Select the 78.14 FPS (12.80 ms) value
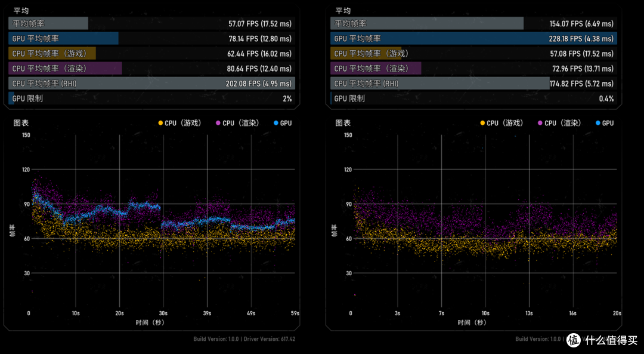644x354 pixels. coord(260,39)
